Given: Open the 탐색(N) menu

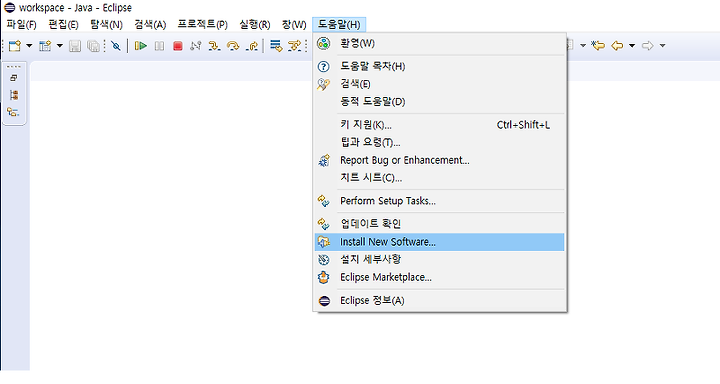Looking at the screenshot, I should click(106, 24).
